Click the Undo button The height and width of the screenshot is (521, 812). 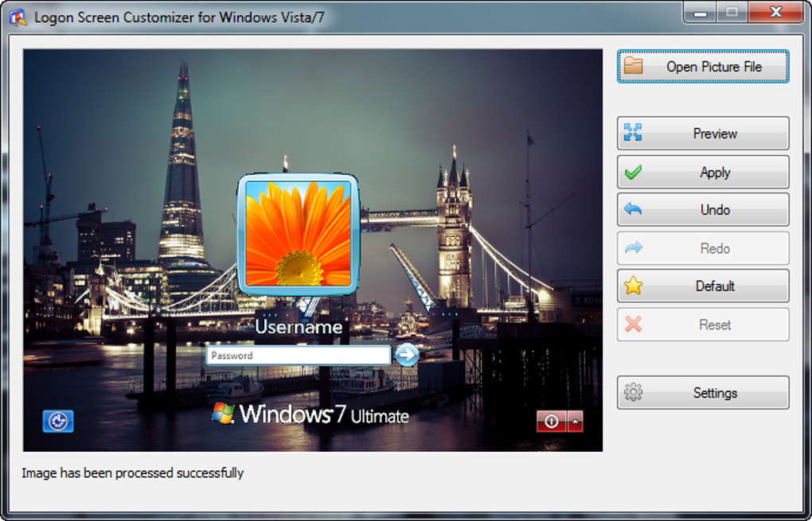tap(703, 209)
